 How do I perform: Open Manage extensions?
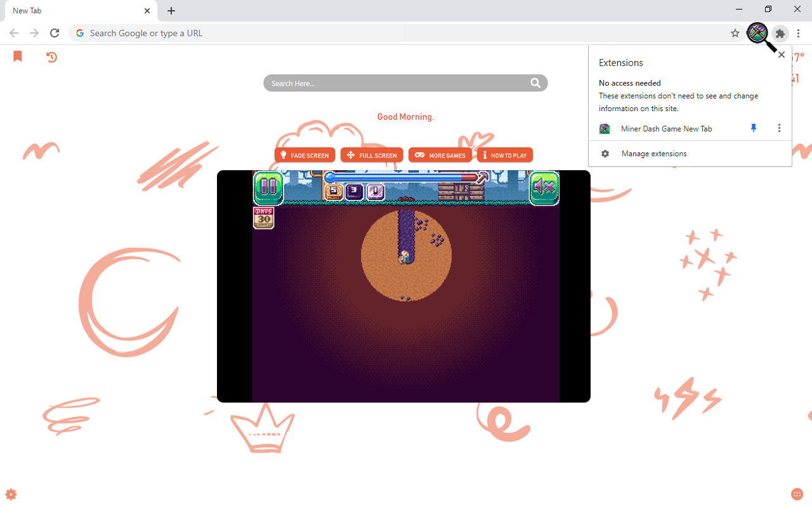pyautogui.click(x=690, y=154)
